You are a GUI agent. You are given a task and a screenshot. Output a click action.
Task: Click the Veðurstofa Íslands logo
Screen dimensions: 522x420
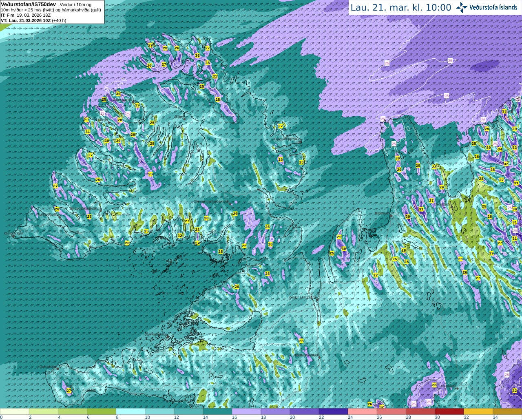coord(487,7)
